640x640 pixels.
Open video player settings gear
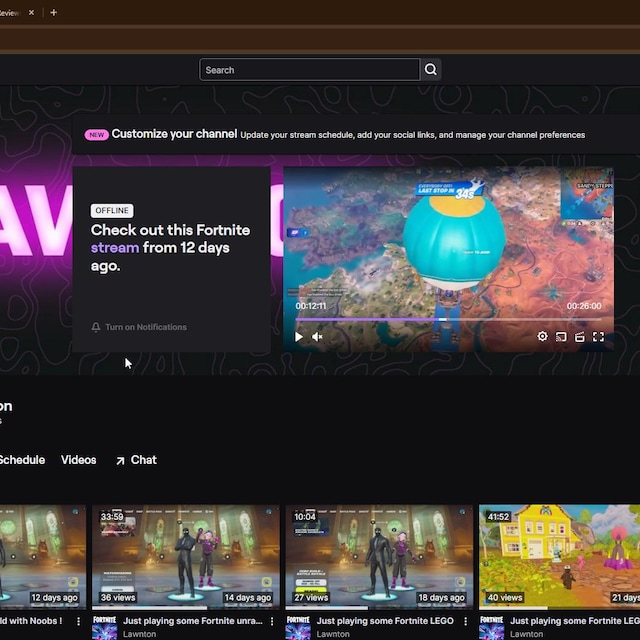(x=542, y=336)
